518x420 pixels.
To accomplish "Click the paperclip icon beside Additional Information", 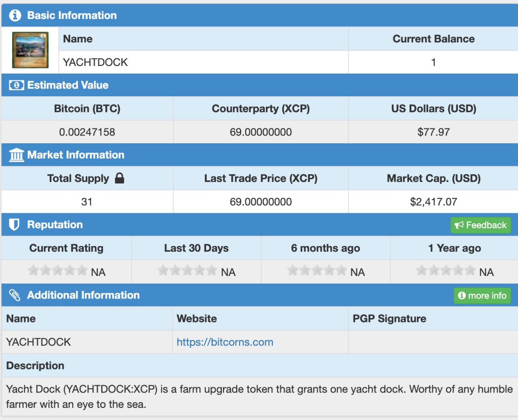I will [15, 295].
